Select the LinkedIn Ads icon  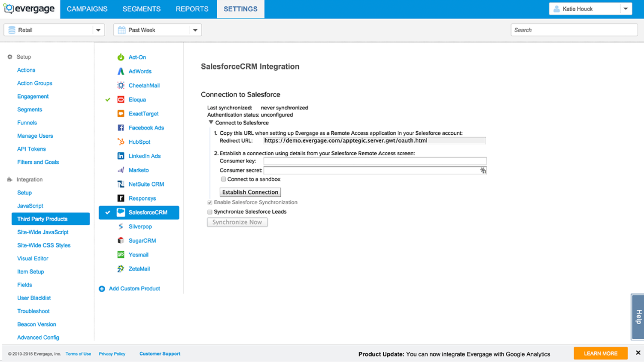point(121,156)
